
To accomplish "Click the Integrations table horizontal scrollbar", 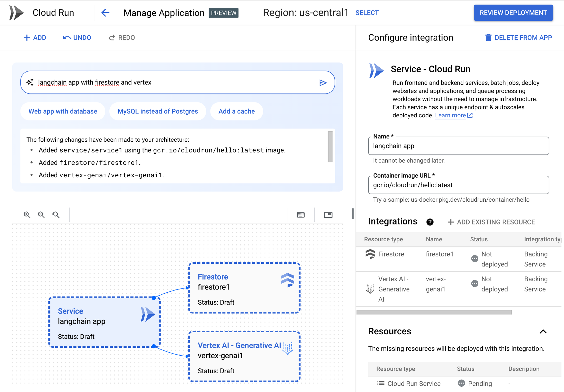I will click(x=434, y=312).
